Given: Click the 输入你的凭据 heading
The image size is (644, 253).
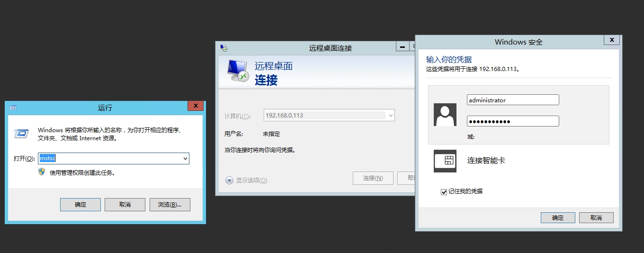Looking at the screenshot, I should point(449,60).
